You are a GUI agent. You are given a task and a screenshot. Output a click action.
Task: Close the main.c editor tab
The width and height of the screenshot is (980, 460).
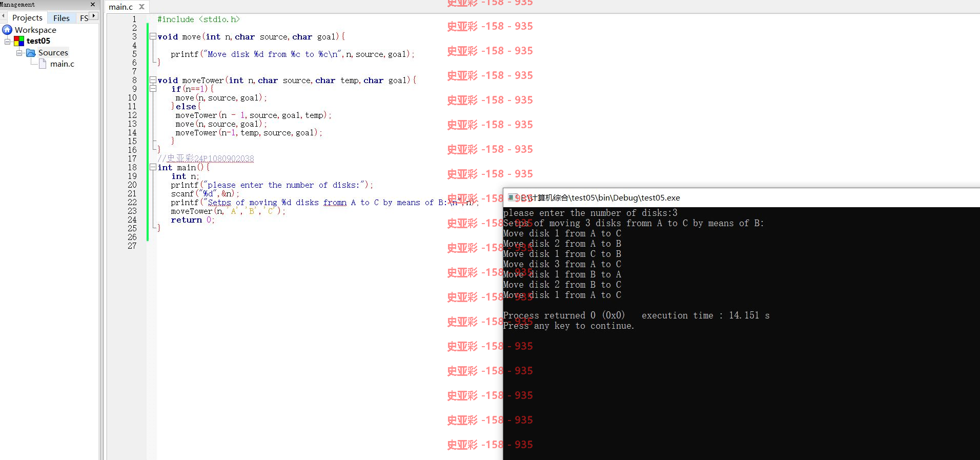(x=142, y=7)
